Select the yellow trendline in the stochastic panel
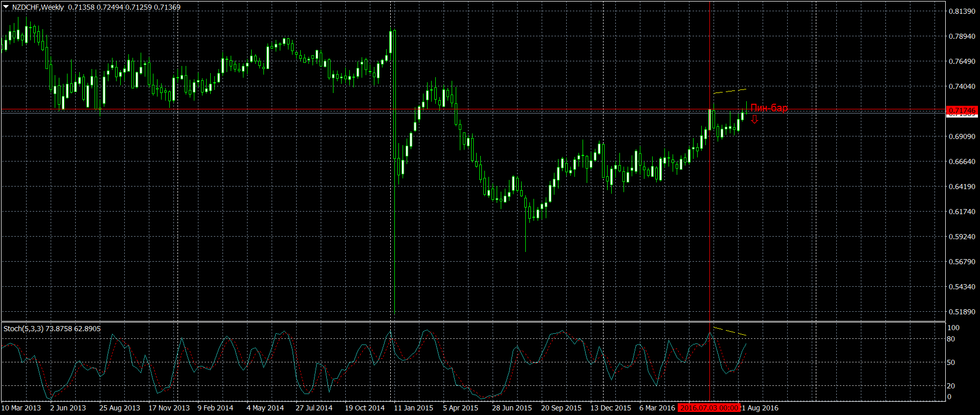The image size is (980, 415). (730, 331)
